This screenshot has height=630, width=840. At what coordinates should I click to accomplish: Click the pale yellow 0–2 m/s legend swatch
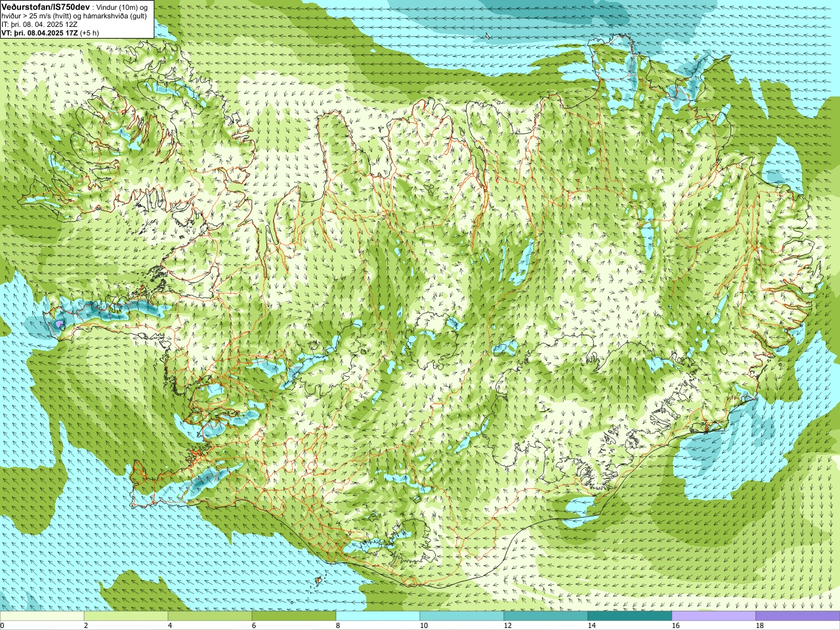point(42,616)
